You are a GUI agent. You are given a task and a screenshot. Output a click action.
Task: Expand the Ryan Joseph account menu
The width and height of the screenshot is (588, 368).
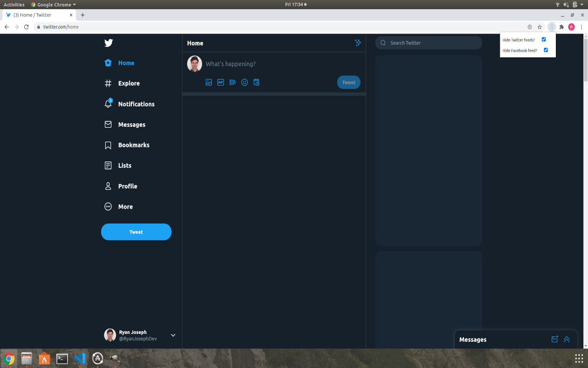(x=173, y=335)
